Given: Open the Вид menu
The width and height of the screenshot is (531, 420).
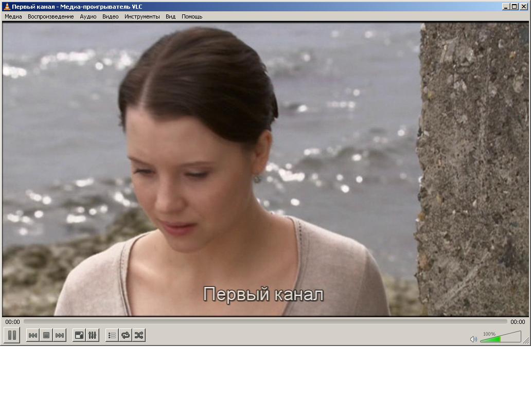Looking at the screenshot, I should pyautogui.click(x=170, y=16).
